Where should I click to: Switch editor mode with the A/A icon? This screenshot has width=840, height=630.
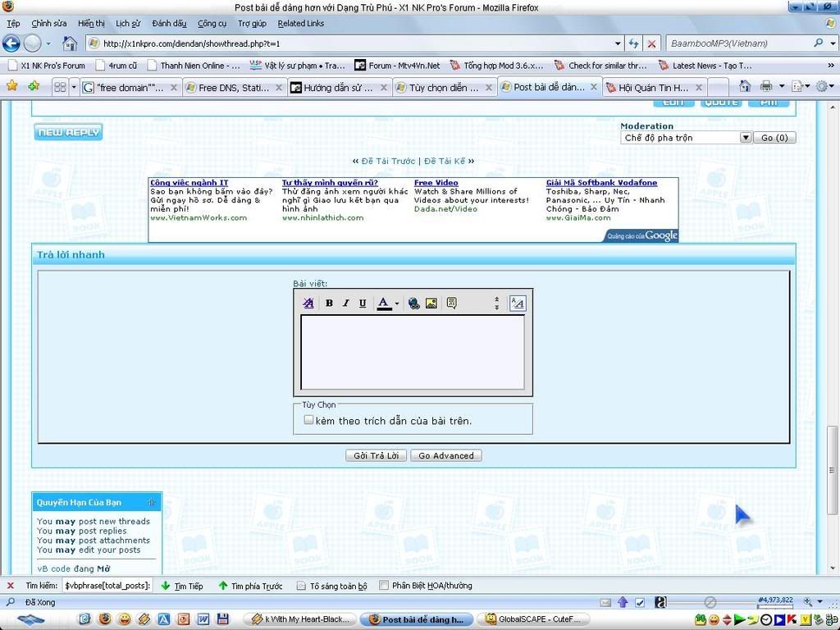(x=517, y=304)
